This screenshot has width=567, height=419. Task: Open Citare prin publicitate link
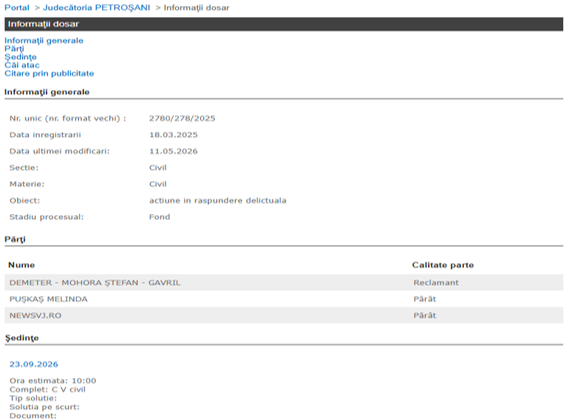coord(49,73)
